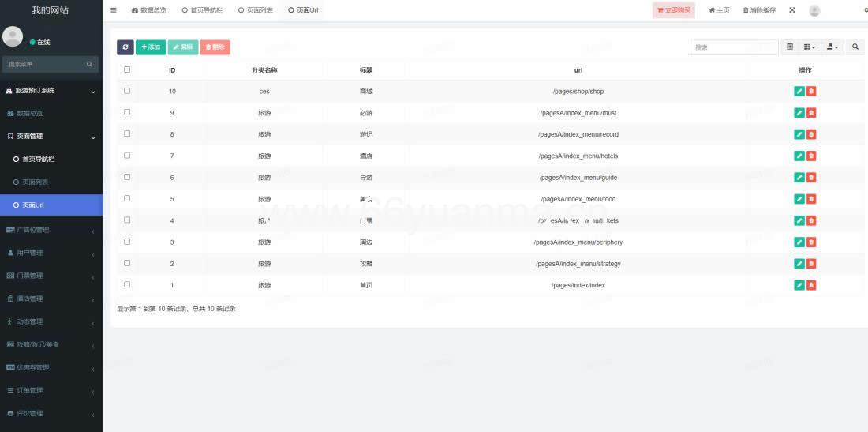The image size is (868, 432).
Task: Go to 主页 link in top bar
Action: click(x=719, y=10)
